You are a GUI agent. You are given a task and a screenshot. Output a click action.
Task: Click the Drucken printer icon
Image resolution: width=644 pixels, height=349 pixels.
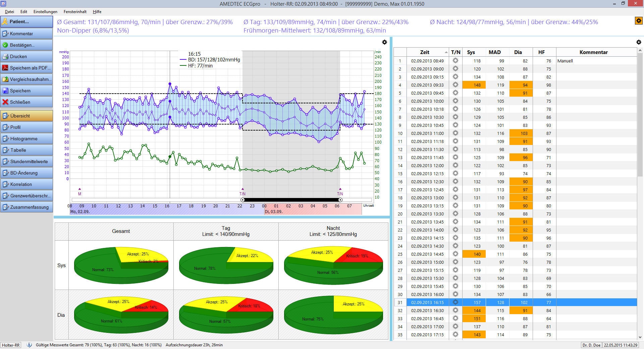tap(5, 56)
